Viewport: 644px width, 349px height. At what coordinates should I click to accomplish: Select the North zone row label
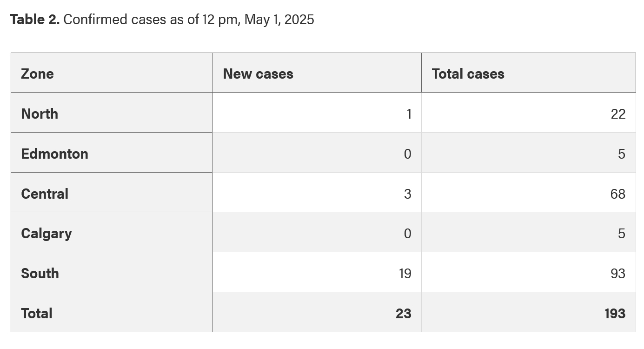40,114
